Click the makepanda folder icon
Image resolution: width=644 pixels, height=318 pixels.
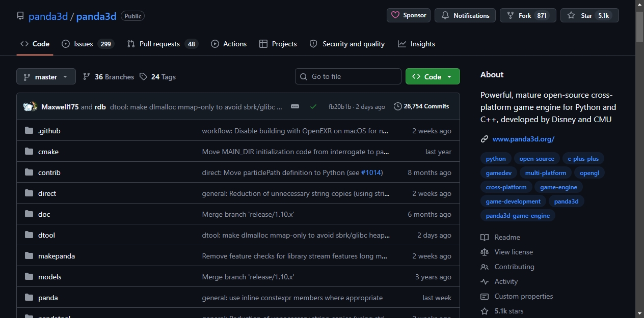[x=29, y=256]
